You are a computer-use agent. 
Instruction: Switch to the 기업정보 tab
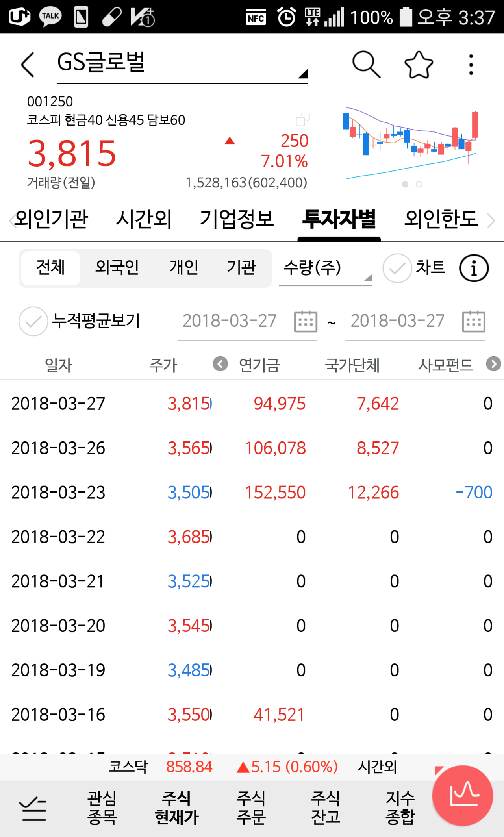pyautogui.click(x=237, y=219)
